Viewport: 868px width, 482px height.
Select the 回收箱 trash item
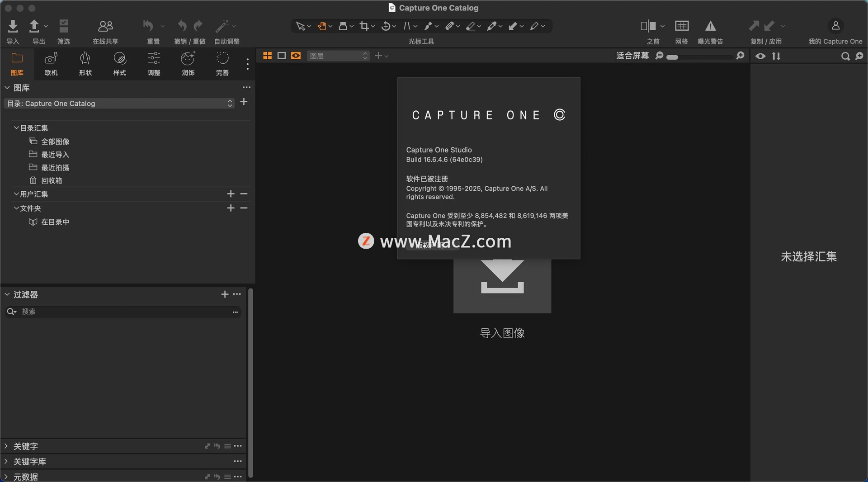click(52, 180)
